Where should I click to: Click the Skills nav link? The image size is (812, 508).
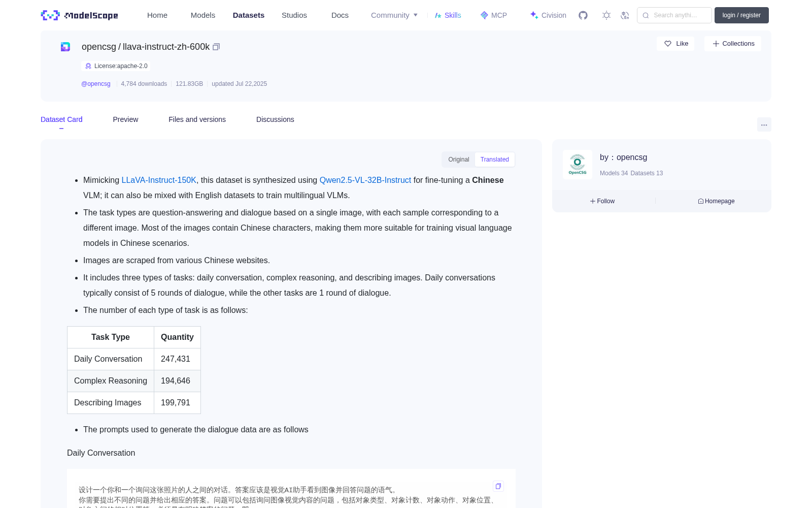point(448,15)
